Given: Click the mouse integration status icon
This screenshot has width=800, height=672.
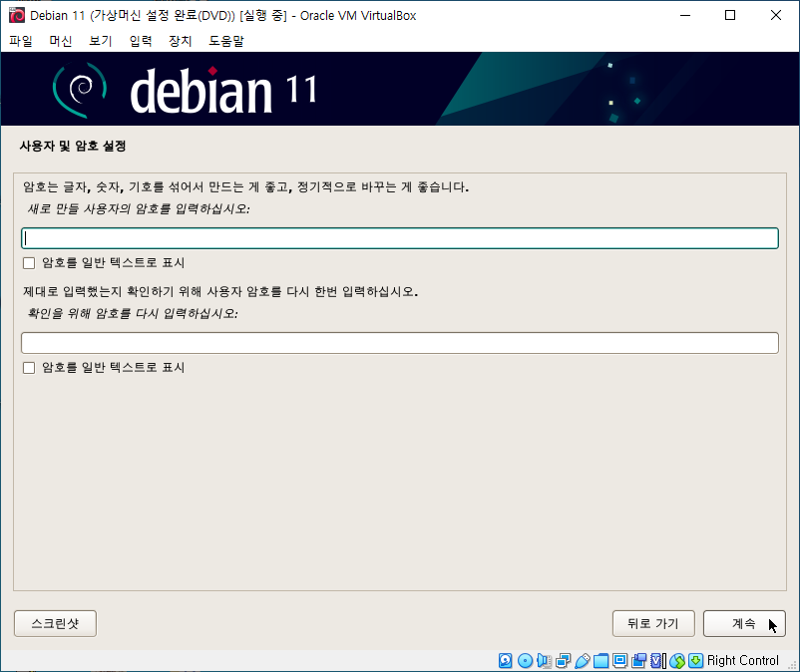Looking at the screenshot, I should coord(677,660).
